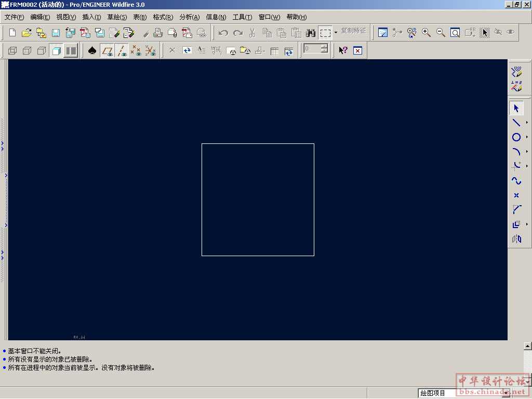Image resolution: width=532 pixels, height=399 pixels.
Task: Select the fillet arc tool
Action: (x=516, y=166)
